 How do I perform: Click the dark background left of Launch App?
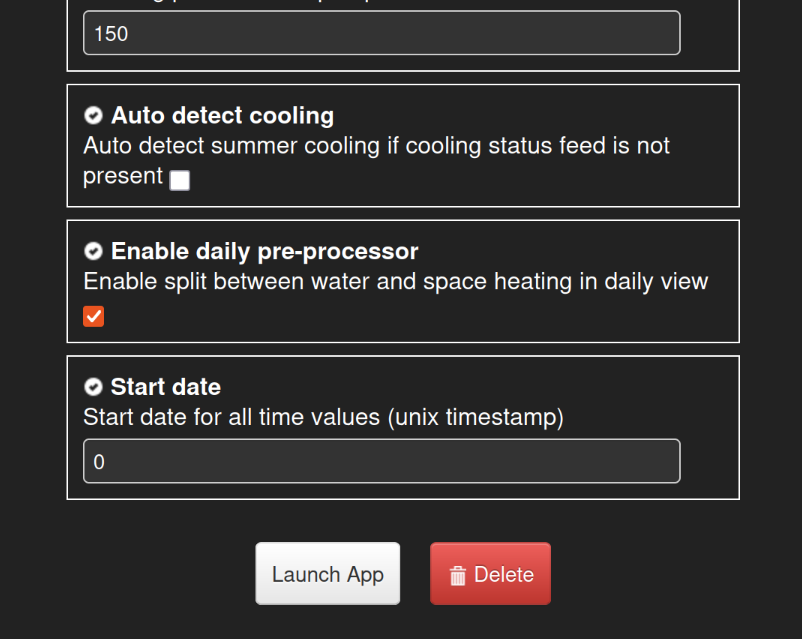pos(150,574)
